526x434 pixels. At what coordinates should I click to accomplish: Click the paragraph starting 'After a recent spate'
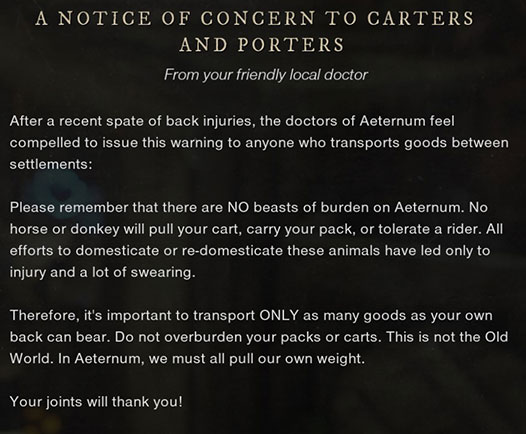pyautogui.click(x=259, y=143)
